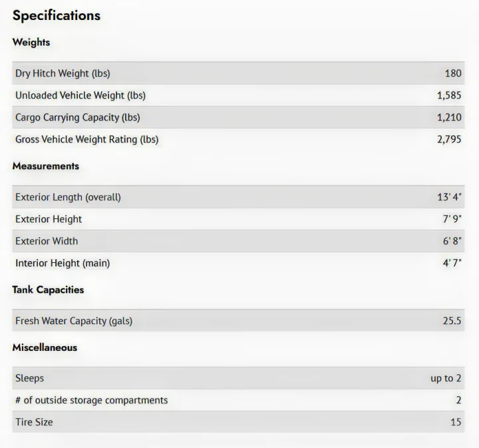This screenshot has height=448, width=479.
Task: Select the 1,585 unloaded weight value
Action: (x=449, y=95)
